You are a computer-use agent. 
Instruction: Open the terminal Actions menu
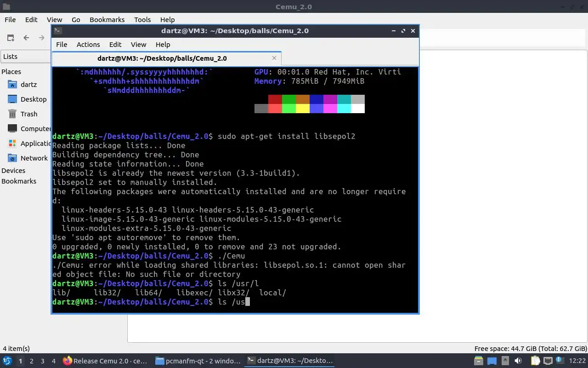pos(88,44)
